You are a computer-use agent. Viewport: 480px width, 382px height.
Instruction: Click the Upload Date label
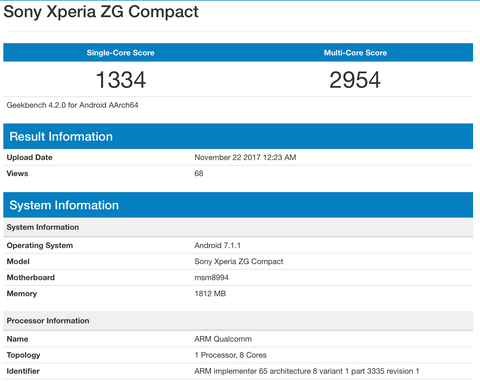[29, 157]
